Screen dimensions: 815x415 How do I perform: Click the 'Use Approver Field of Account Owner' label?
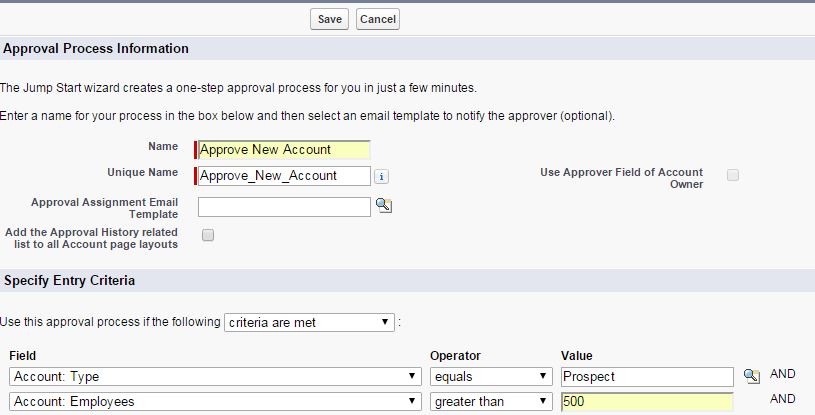[621, 178]
